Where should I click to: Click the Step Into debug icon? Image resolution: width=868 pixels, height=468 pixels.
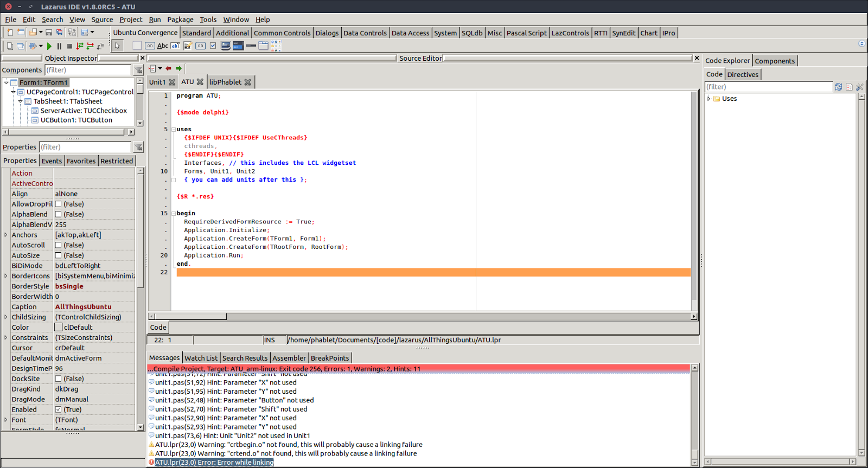[80, 46]
